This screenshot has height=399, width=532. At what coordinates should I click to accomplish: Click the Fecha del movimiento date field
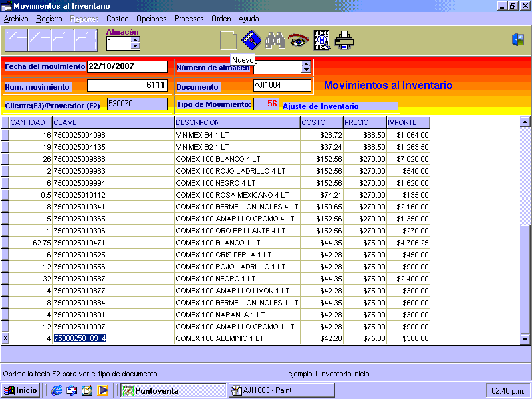click(x=127, y=66)
